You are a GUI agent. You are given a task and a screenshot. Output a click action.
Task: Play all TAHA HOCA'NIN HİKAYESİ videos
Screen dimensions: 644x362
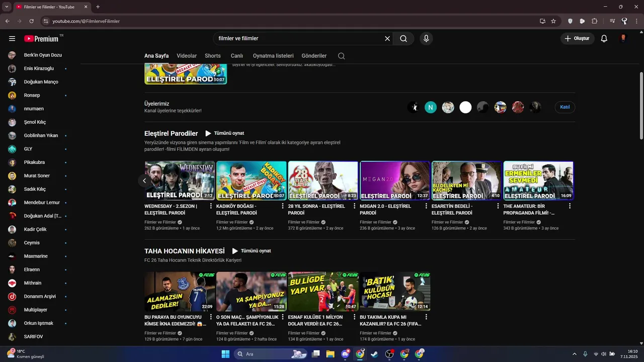coord(252,251)
